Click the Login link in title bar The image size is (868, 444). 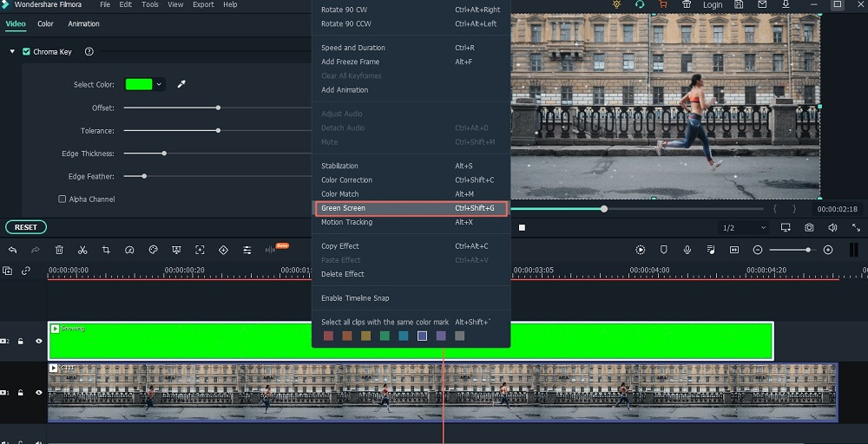tap(713, 4)
